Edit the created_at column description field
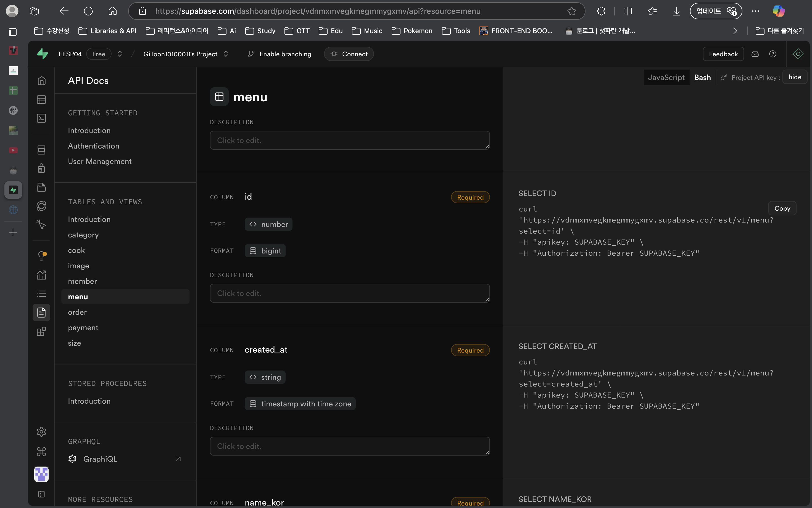 (350, 446)
